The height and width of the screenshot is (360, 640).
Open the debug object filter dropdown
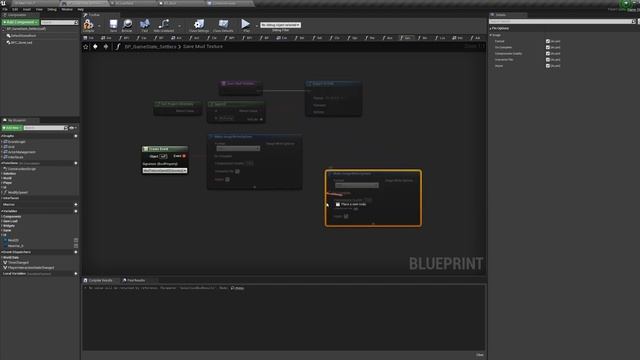(280, 25)
